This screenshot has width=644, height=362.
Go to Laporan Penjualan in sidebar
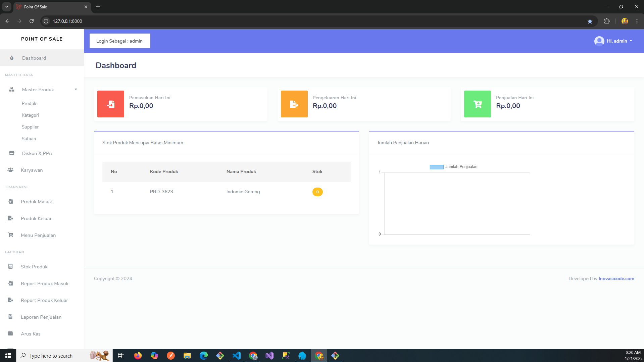pyautogui.click(x=41, y=317)
